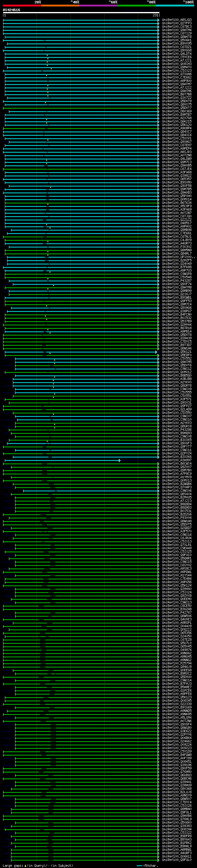Select hit label UniRef100_Q2PYZ4
197x868 pixels.
coord(177,453)
